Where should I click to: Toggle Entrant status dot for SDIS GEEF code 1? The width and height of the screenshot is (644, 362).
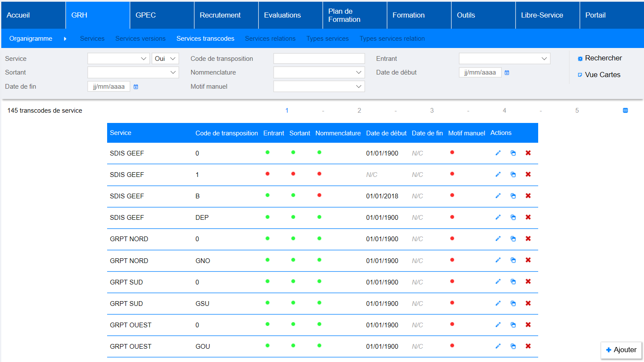pyautogui.click(x=267, y=174)
